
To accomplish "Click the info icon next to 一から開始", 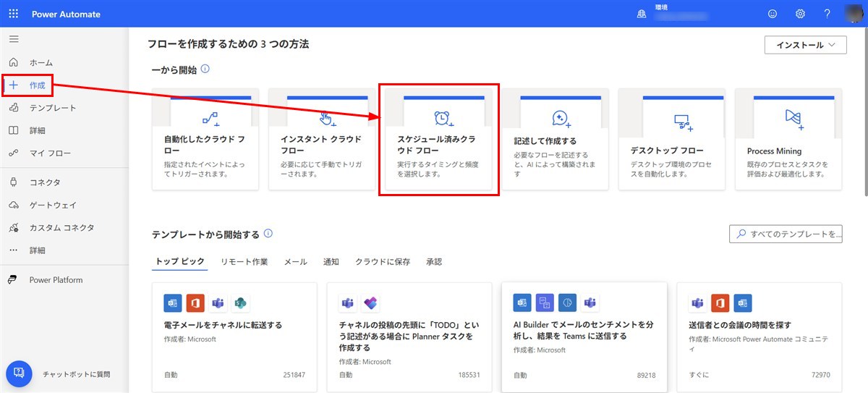I will tap(205, 69).
